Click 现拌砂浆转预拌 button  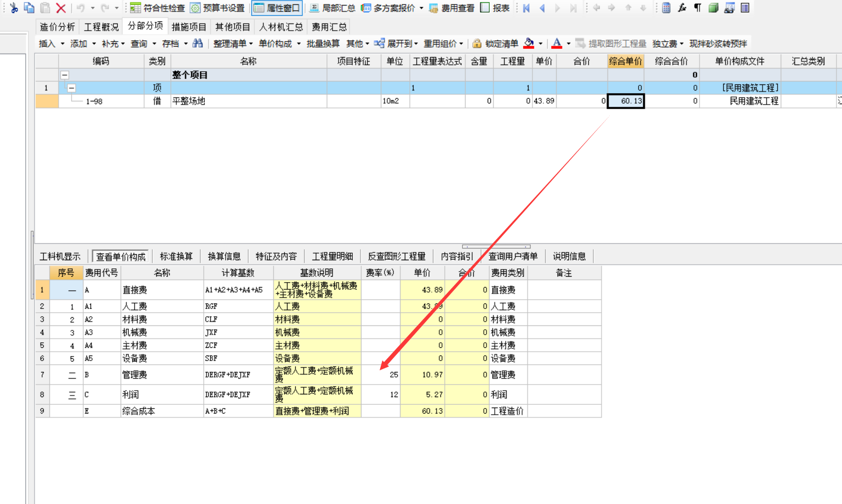718,43
